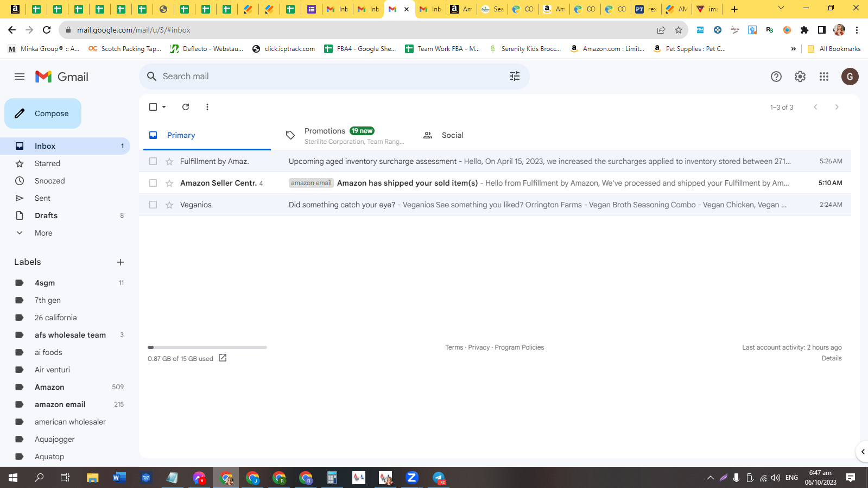Open Gmail Support help icon
868x488 pixels.
776,77
